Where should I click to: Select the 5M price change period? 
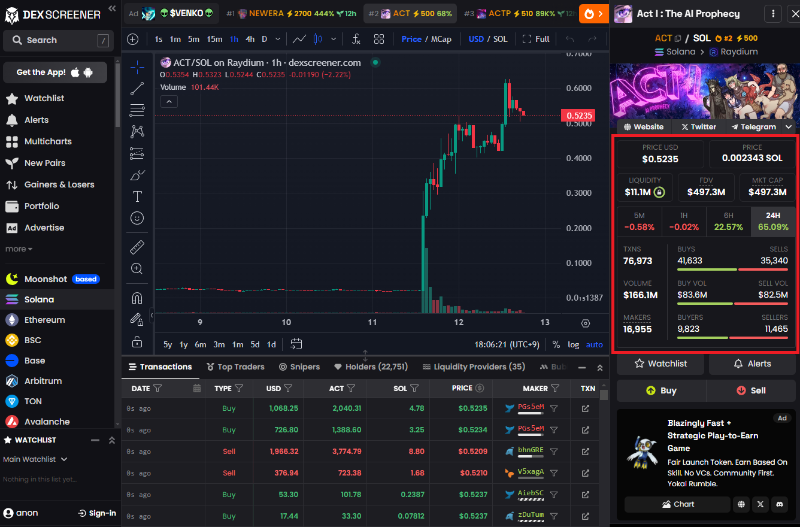pyautogui.click(x=639, y=222)
